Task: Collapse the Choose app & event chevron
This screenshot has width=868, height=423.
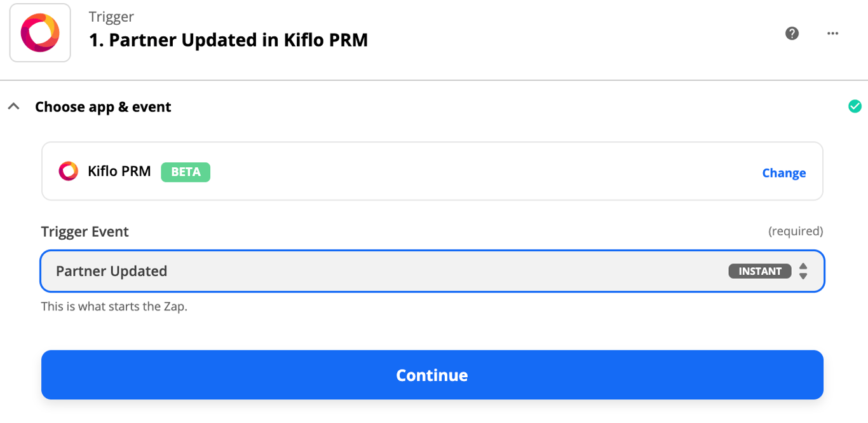Action: [13, 107]
